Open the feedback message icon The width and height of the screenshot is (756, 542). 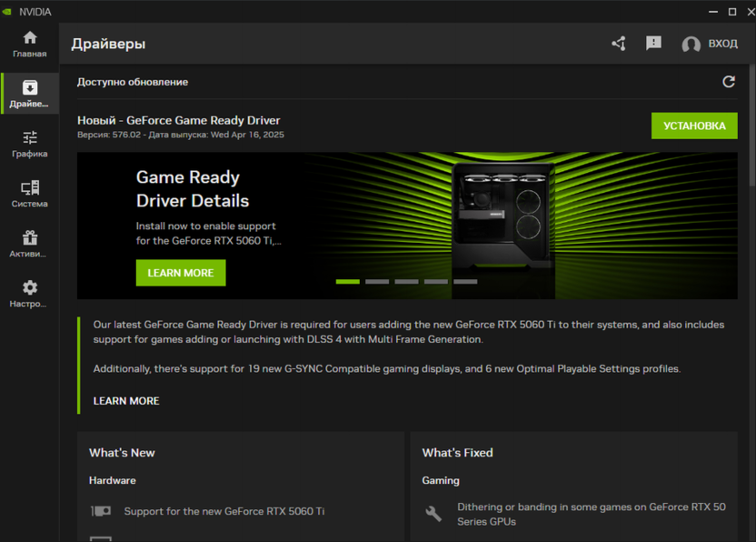tap(654, 44)
